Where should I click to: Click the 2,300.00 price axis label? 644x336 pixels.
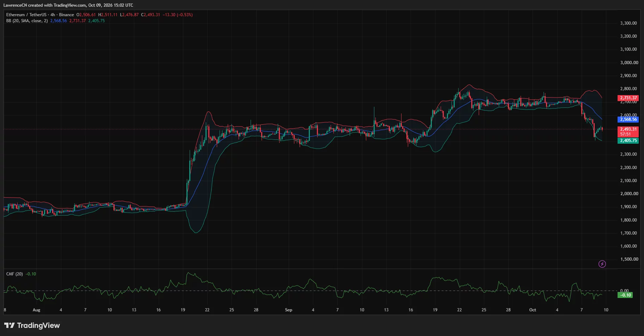(x=628, y=154)
